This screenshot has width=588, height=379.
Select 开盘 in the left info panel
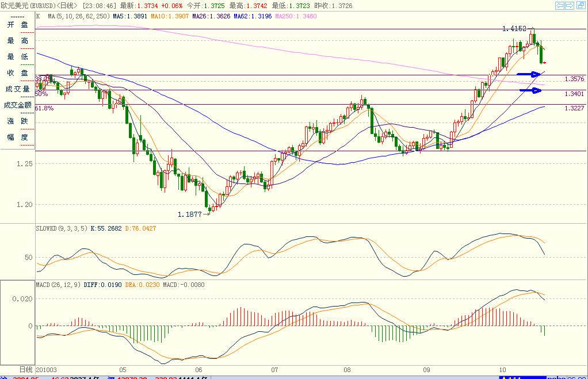18,25
